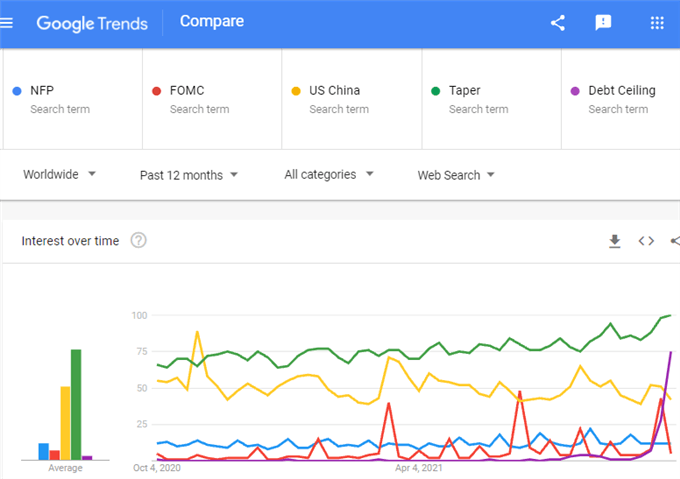This screenshot has height=479, width=680.
Task: Edit the FOMC search term
Action: [212, 99]
